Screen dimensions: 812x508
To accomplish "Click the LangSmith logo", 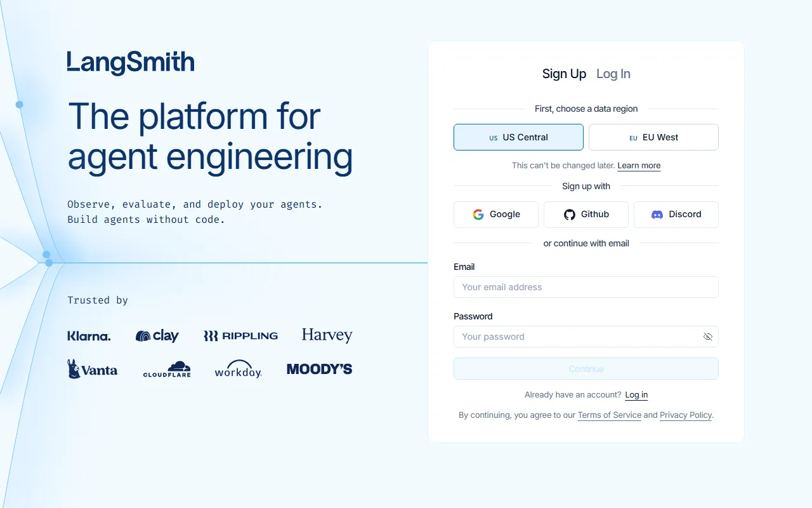I will 131,63.
